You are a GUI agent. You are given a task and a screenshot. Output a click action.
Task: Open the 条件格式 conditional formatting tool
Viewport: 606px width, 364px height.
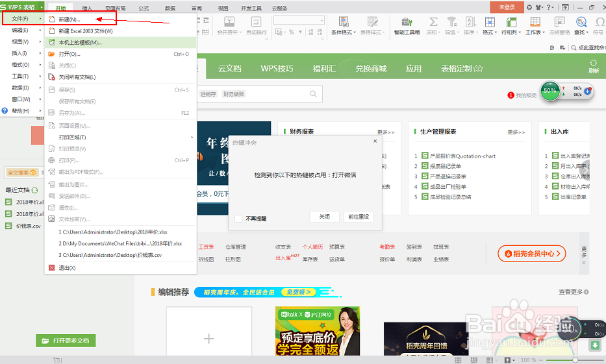tap(343, 26)
